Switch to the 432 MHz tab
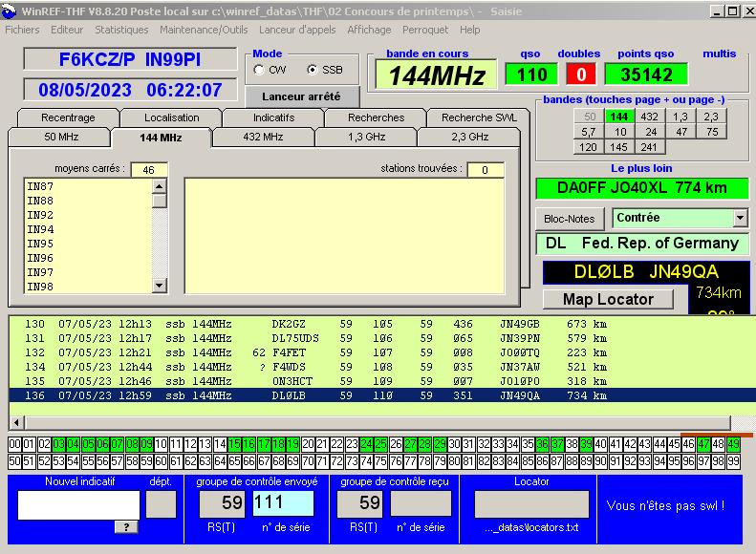756x554 pixels. point(263,137)
